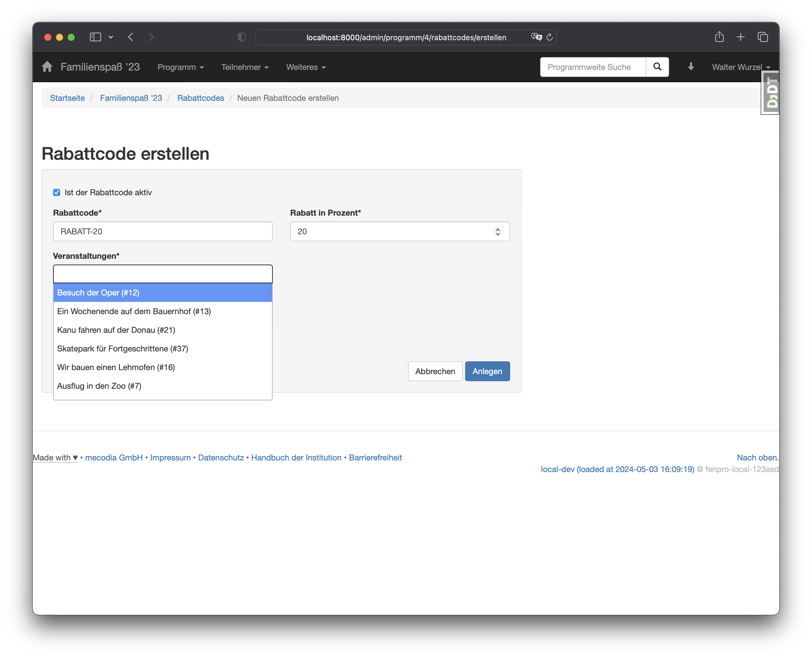The width and height of the screenshot is (812, 658).
Task: Click the download arrow icon in navbar
Action: 691,67
